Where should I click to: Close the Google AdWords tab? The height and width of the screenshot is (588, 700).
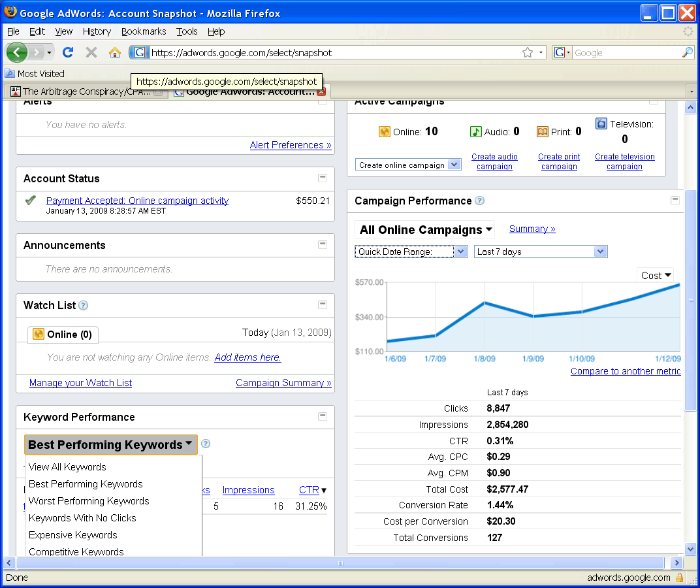coord(321,91)
